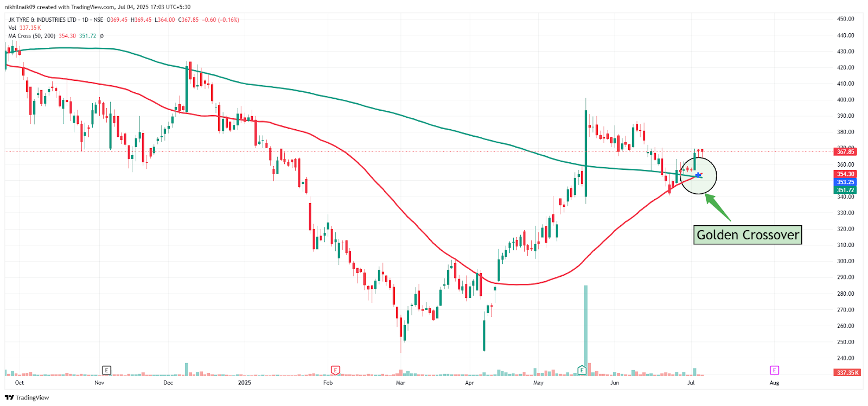Click the ø symbol after MA Cross values
This screenshot has height=406, width=868.
tap(102, 36)
